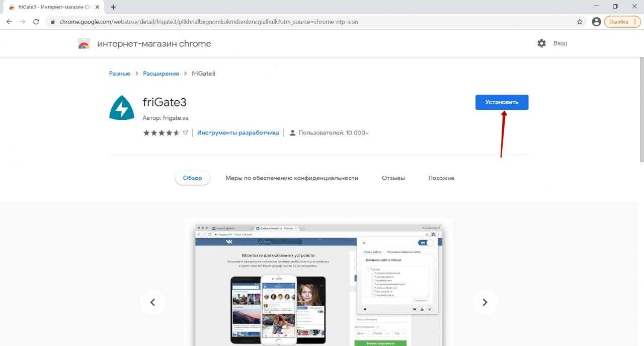Click the Пользователей: 10 000+ text

[x=334, y=133]
